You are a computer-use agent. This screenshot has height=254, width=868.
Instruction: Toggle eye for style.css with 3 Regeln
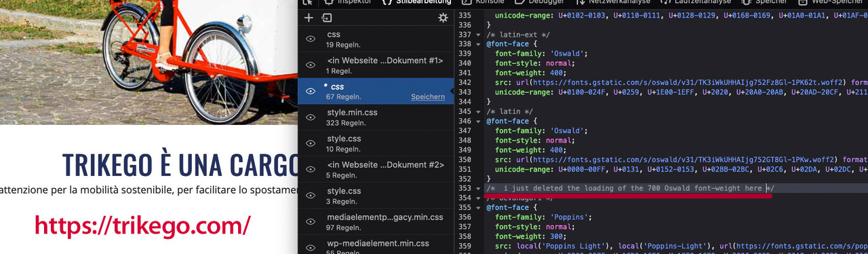[x=311, y=196]
